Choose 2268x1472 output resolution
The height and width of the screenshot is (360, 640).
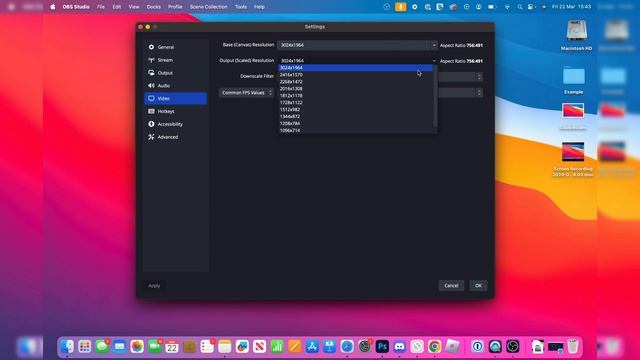[x=356, y=82]
